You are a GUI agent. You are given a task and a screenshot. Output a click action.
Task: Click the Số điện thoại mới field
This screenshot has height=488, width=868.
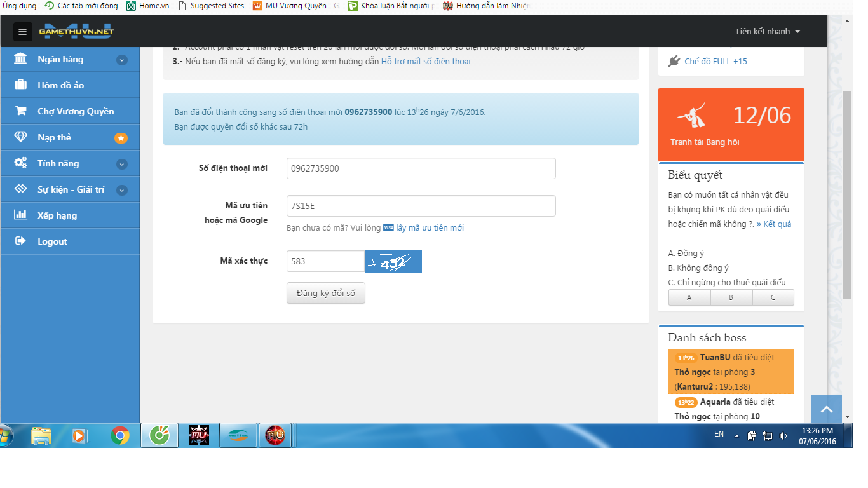(x=421, y=168)
